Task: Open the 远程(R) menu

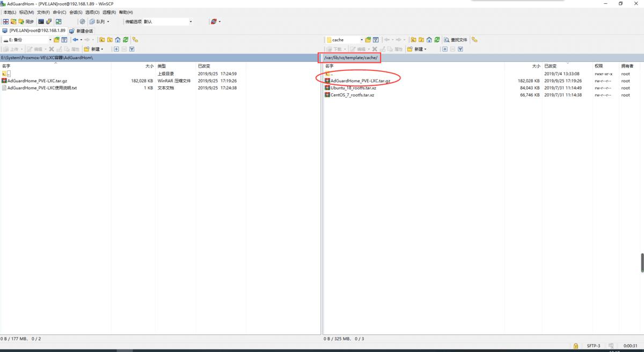Action: [x=109, y=12]
